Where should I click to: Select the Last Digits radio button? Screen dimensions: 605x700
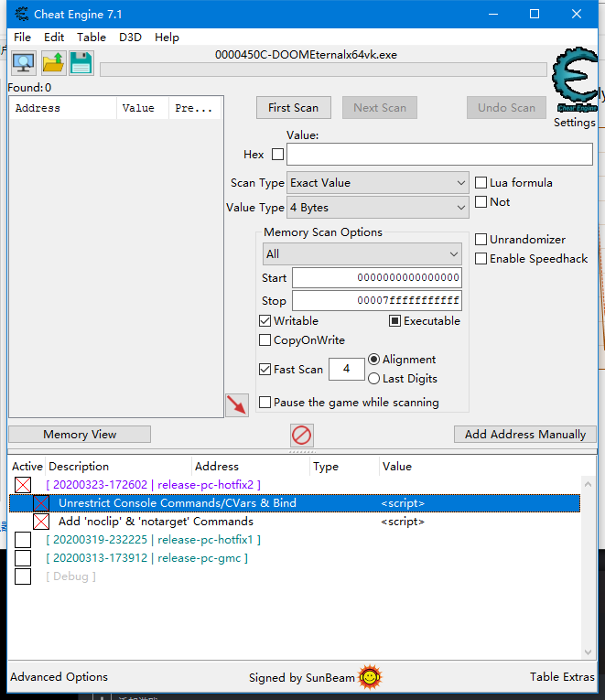coord(374,379)
